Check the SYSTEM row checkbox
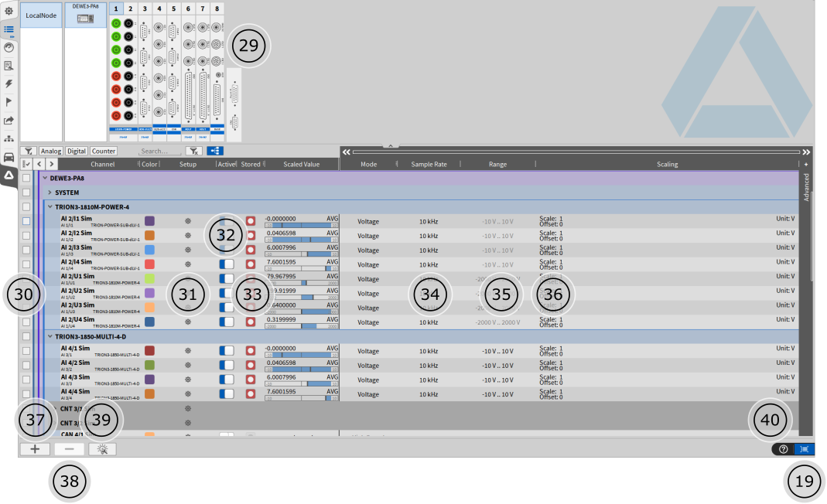The width and height of the screenshot is (827, 504). pyautogui.click(x=26, y=192)
